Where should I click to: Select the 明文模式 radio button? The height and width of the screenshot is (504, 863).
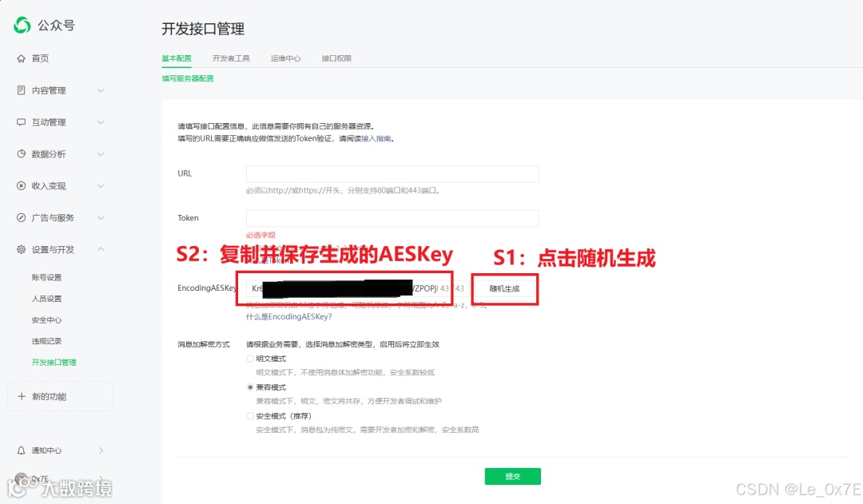(x=250, y=359)
